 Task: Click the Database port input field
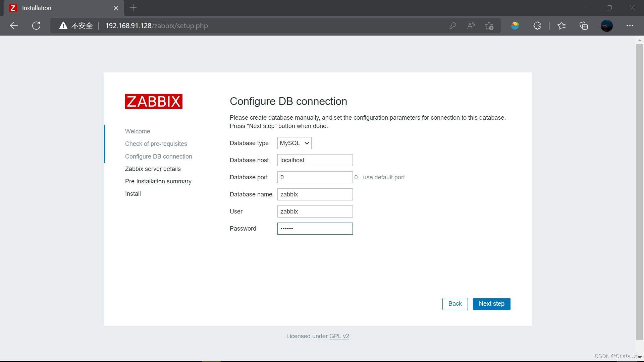[x=315, y=177]
